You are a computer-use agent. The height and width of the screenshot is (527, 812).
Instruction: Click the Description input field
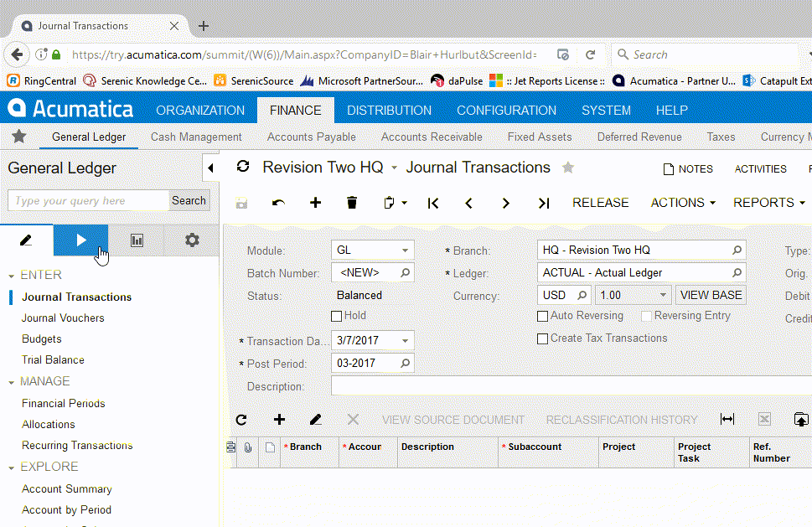572,386
